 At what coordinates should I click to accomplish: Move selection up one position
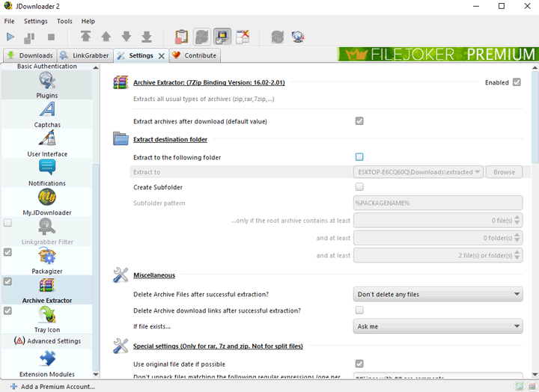click(106, 37)
